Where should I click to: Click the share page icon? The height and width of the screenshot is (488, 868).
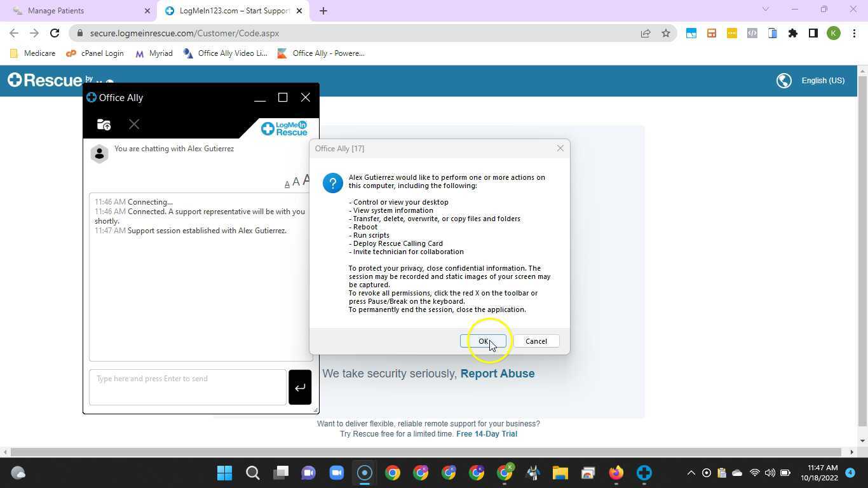[646, 33]
